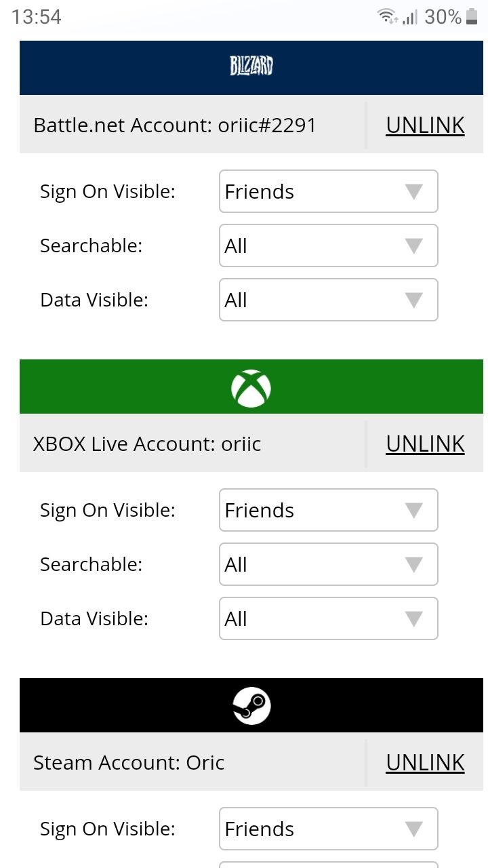Tap the Battle.net Account oriic#2291 label
The height and width of the screenshot is (868, 488).
pyautogui.click(x=174, y=125)
